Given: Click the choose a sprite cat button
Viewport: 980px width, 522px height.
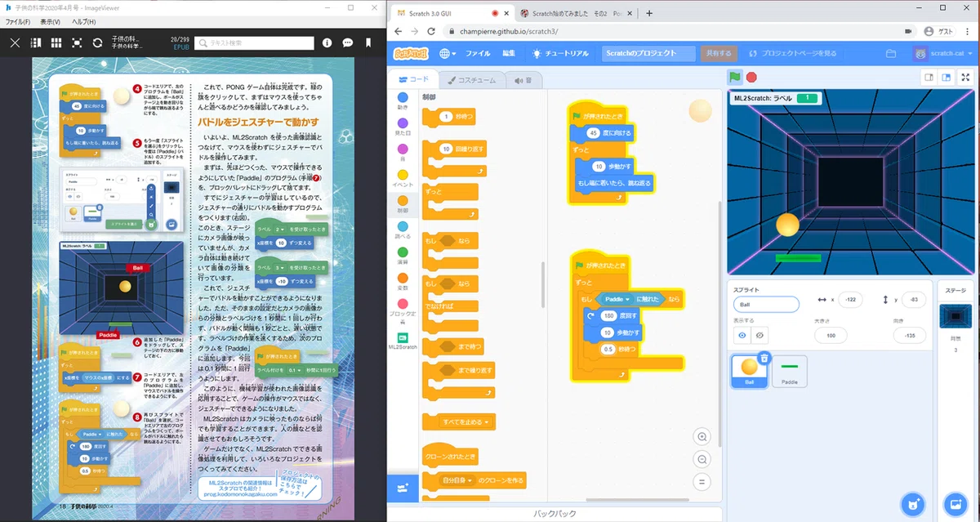Looking at the screenshot, I should 912,502.
